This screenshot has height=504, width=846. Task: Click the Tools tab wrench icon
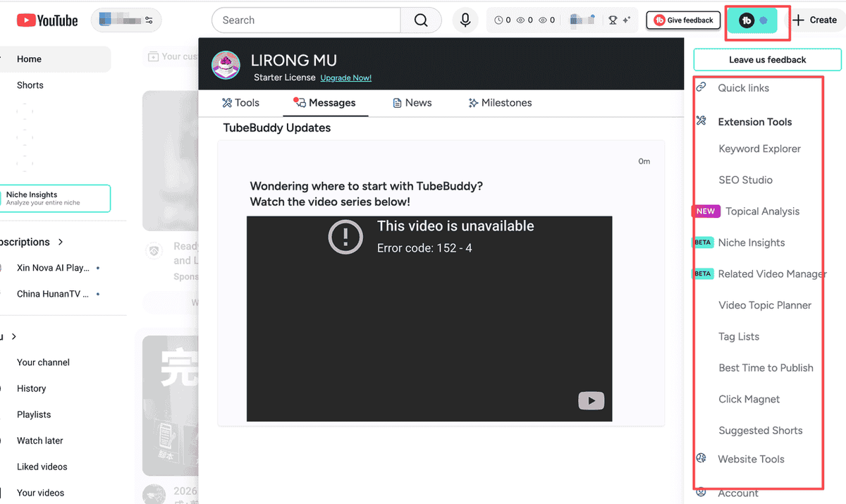click(227, 103)
